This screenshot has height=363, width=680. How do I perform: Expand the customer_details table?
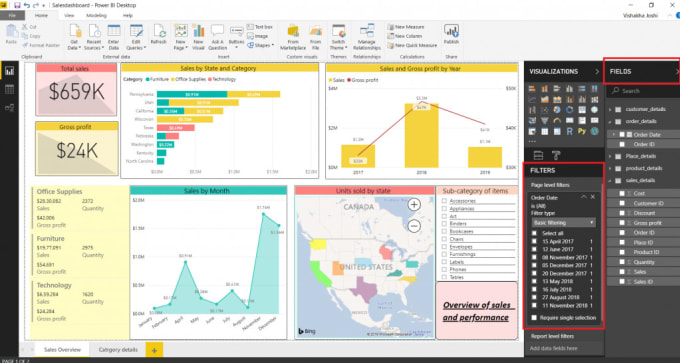click(x=610, y=109)
